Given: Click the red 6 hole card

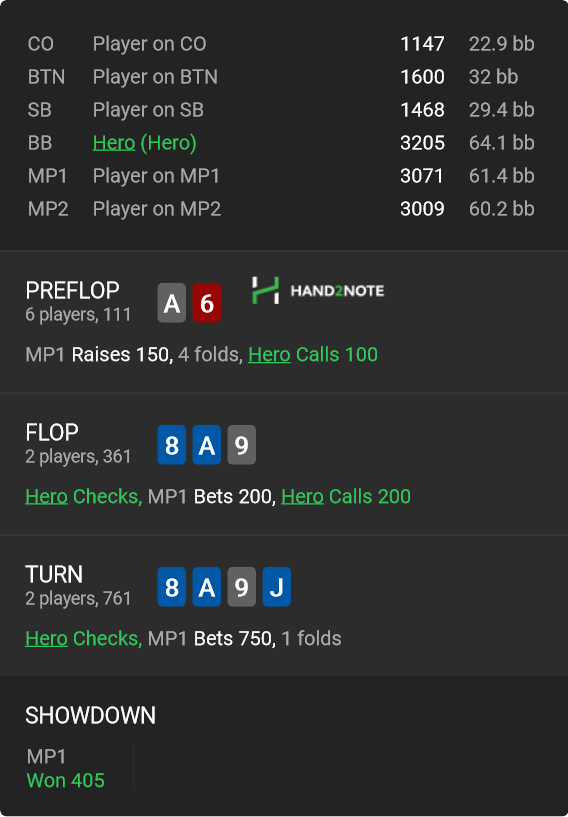Looking at the screenshot, I should [206, 303].
